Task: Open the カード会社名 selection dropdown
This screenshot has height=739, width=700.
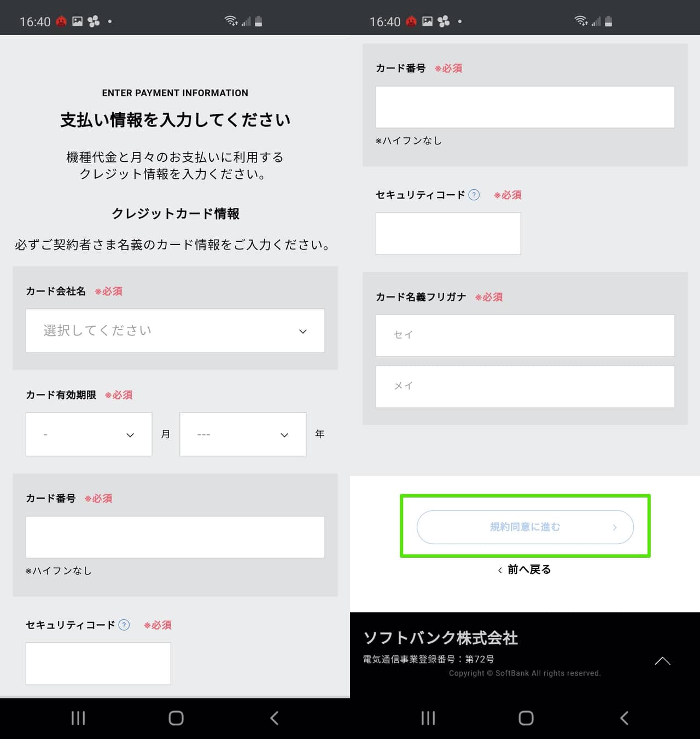Action: click(x=175, y=331)
